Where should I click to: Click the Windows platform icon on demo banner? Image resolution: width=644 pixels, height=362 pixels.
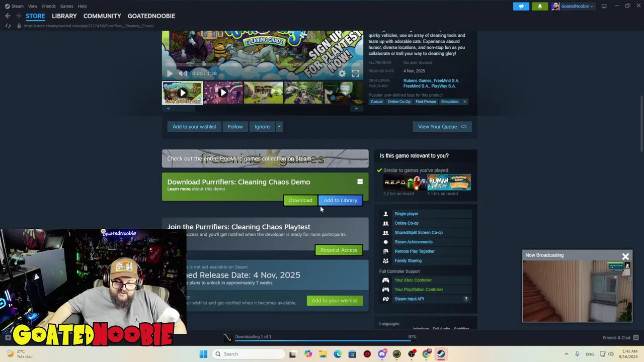360,182
